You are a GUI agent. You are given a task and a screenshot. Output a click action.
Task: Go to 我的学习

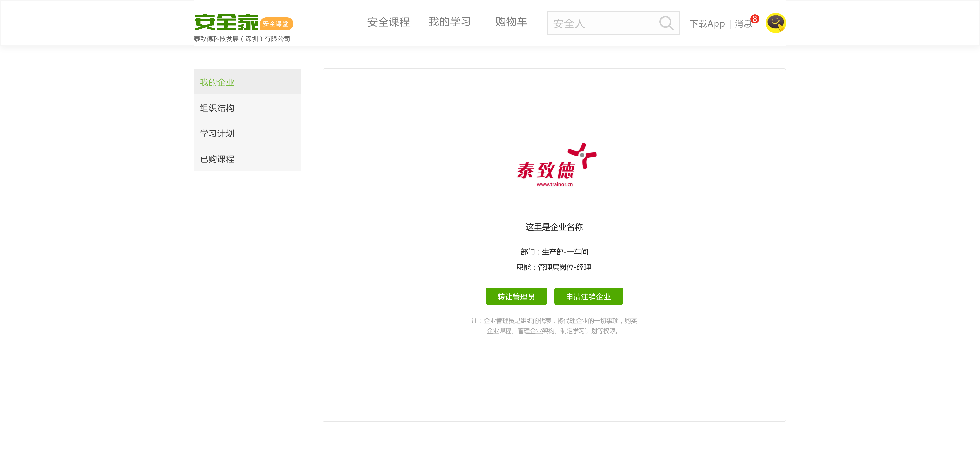(x=450, y=22)
